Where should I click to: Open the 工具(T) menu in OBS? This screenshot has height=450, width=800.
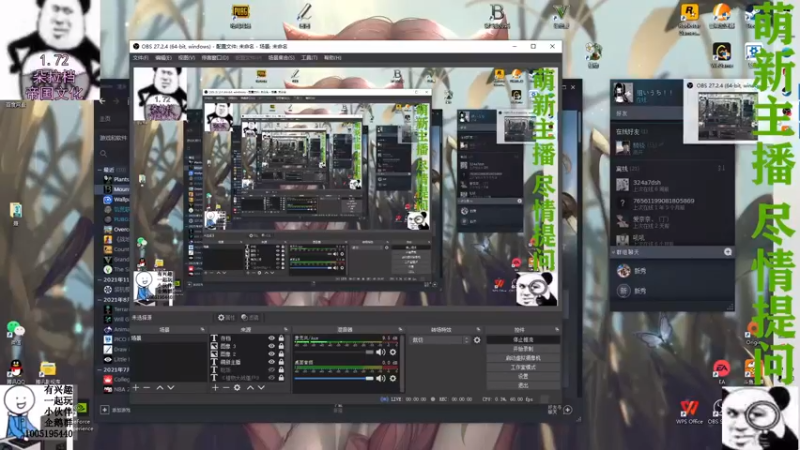[x=309, y=58]
